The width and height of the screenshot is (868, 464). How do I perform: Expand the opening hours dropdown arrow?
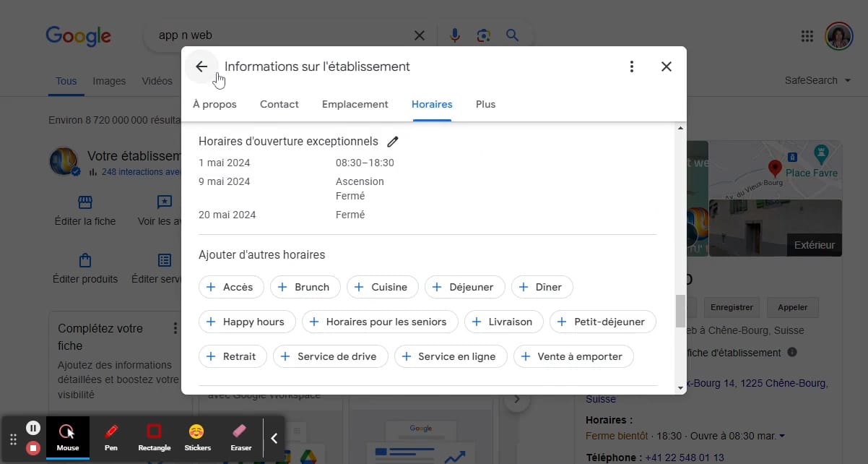click(782, 436)
